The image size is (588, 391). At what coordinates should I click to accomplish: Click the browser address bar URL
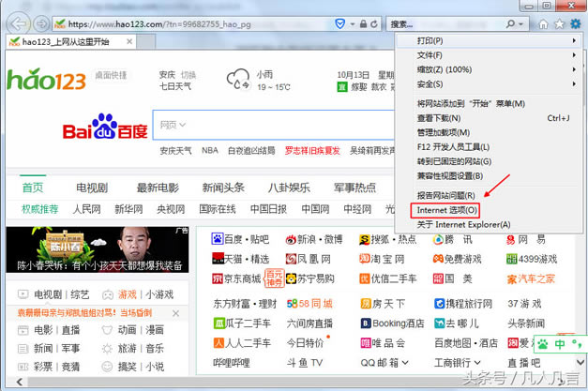coord(159,24)
